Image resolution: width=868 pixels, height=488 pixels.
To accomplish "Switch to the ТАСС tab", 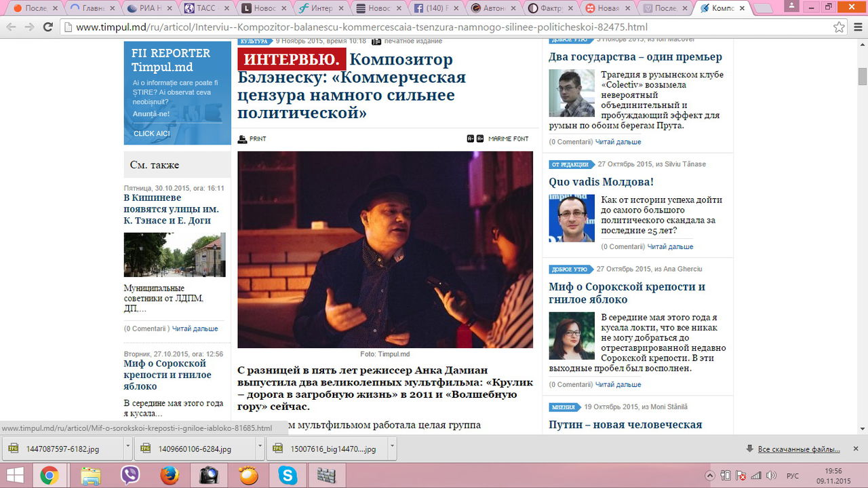I will (207, 9).
